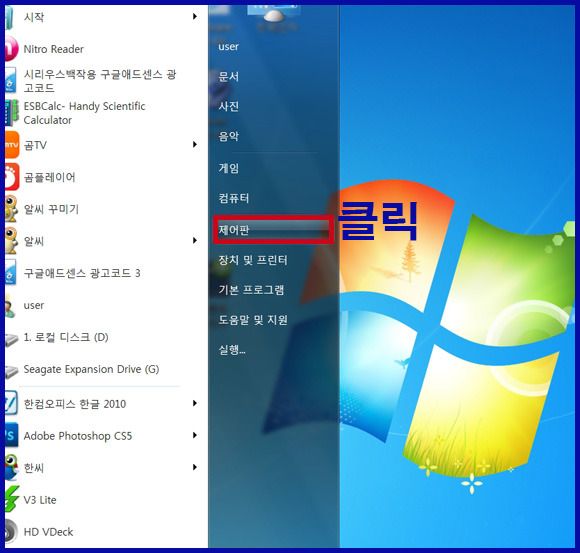
Task: Select the 알씨 꾸미기 program name
Action: [x=51, y=209]
